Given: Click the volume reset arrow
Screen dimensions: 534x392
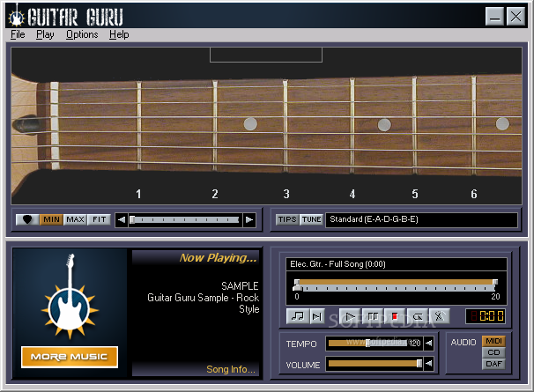Looking at the screenshot, I should coord(429,364).
